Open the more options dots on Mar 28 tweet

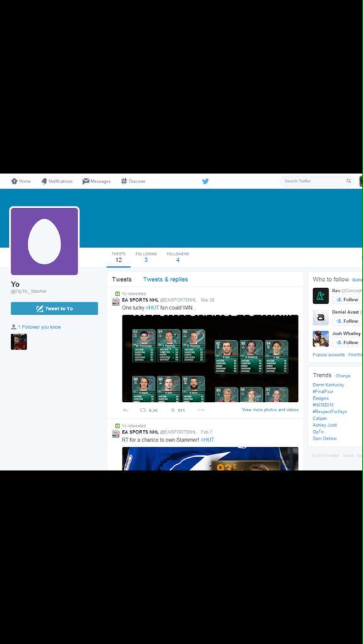pos(201,410)
